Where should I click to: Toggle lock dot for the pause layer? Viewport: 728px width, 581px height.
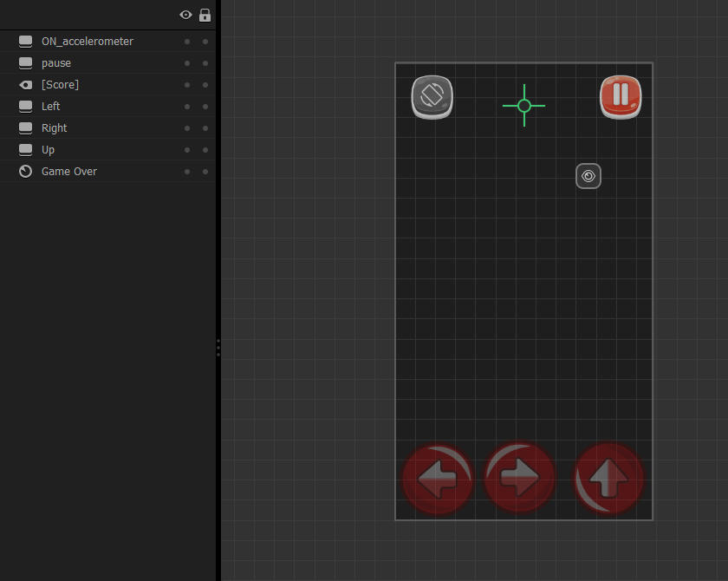click(x=205, y=63)
